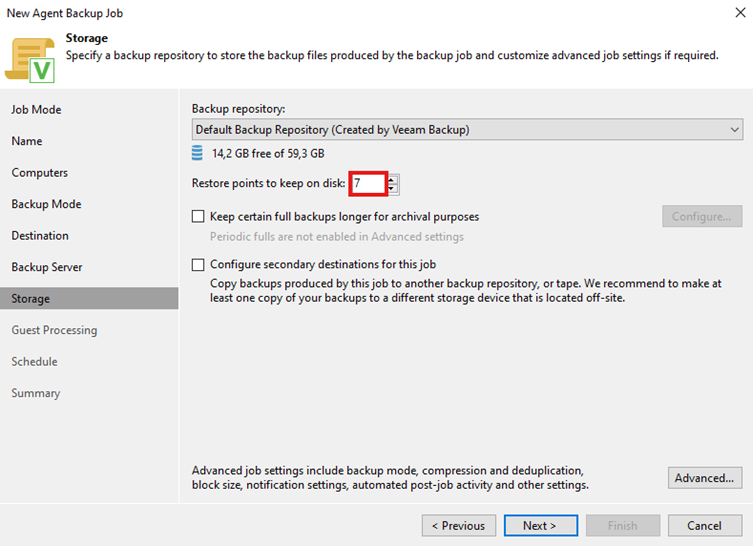
Task: Cancel the backup job wizard
Action: (x=704, y=525)
